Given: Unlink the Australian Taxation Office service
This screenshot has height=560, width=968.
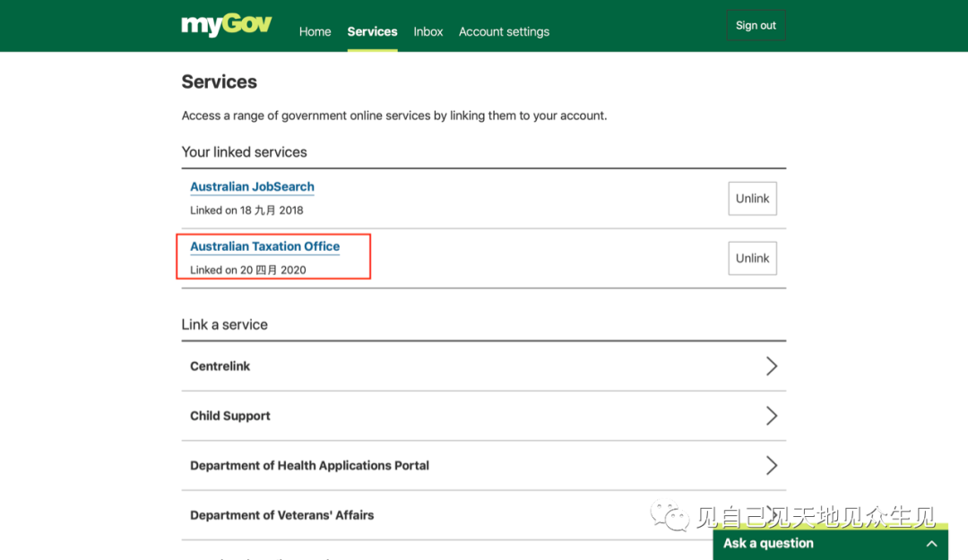Looking at the screenshot, I should (x=752, y=258).
